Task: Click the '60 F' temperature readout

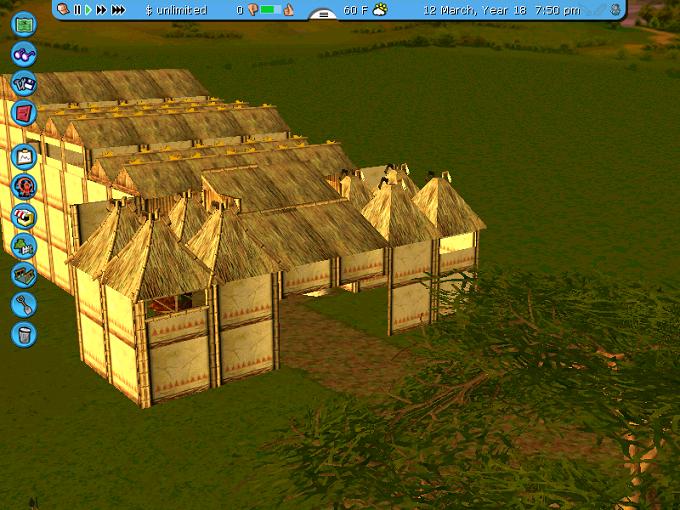Action: (355, 10)
